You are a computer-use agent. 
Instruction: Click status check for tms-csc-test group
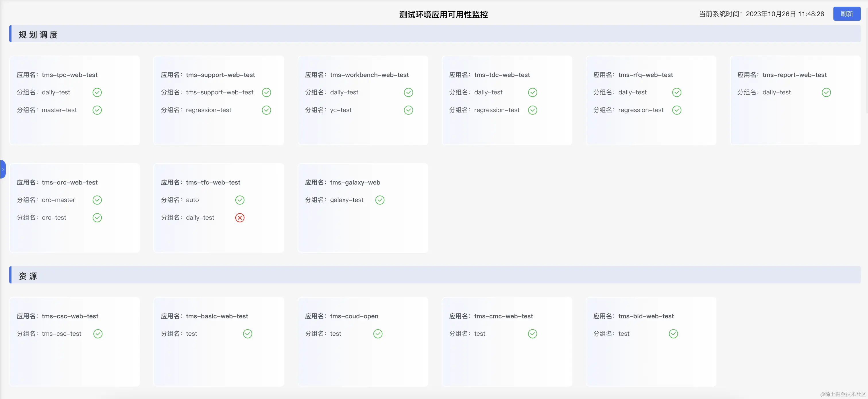coord(98,334)
